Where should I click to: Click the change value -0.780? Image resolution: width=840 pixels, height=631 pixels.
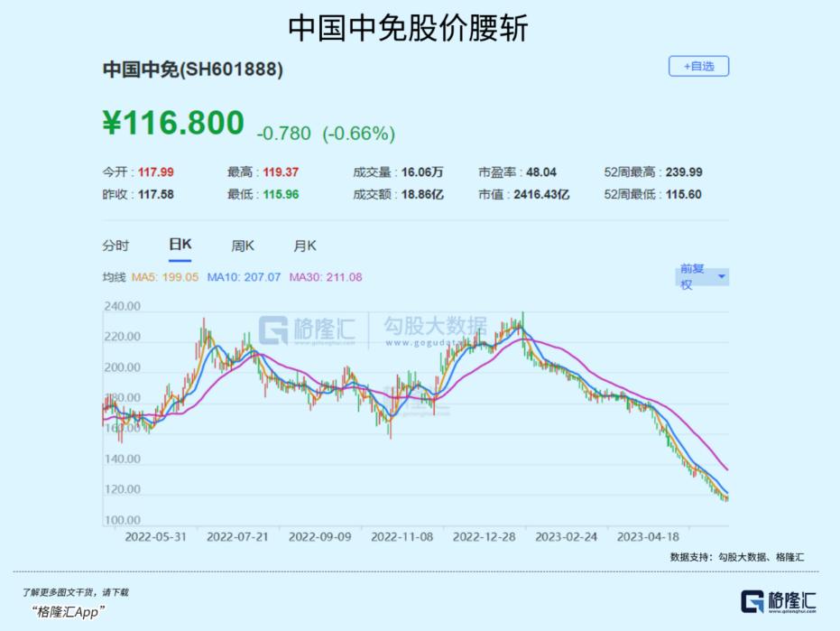(x=284, y=133)
